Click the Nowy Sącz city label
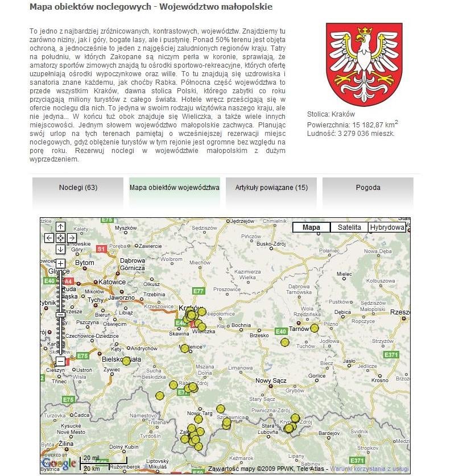 [271, 380]
